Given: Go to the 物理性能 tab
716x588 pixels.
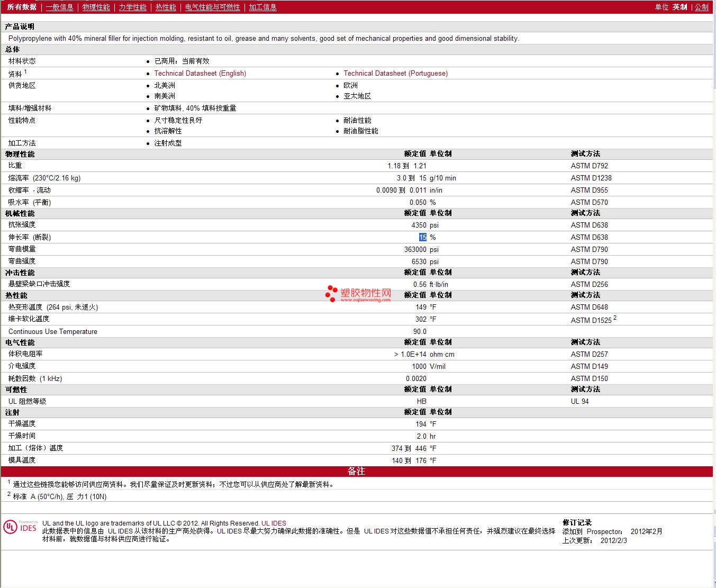Looking at the screenshot, I should (x=96, y=7).
